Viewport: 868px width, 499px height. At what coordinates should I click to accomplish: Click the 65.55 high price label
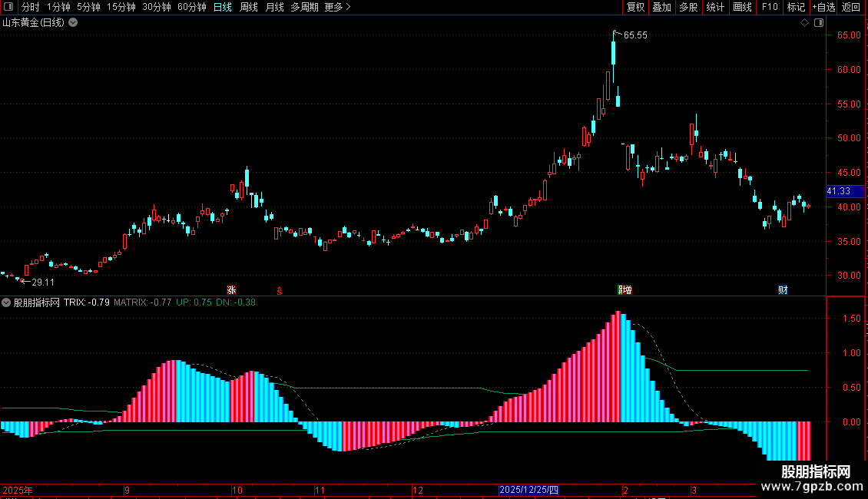635,35
